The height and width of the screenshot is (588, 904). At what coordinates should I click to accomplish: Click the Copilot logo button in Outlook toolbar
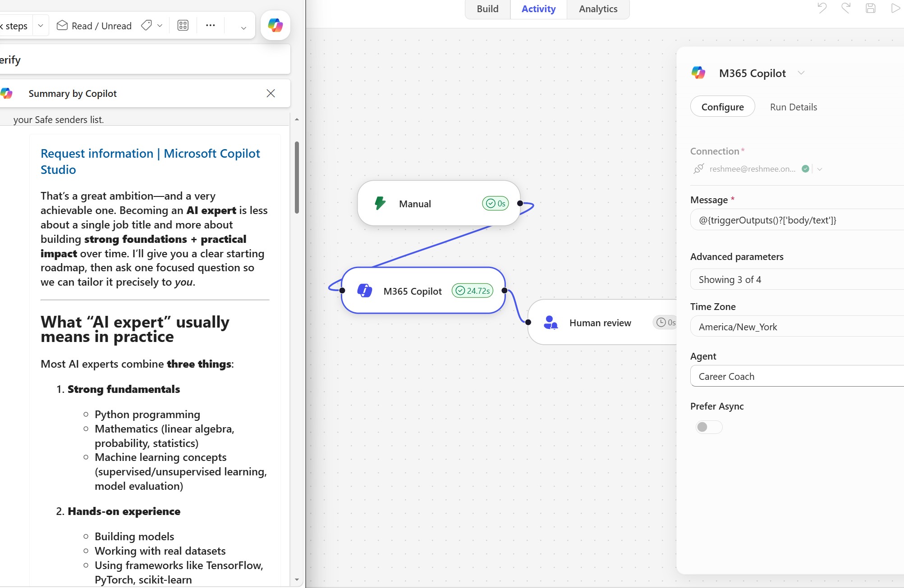tap(275, 25)
